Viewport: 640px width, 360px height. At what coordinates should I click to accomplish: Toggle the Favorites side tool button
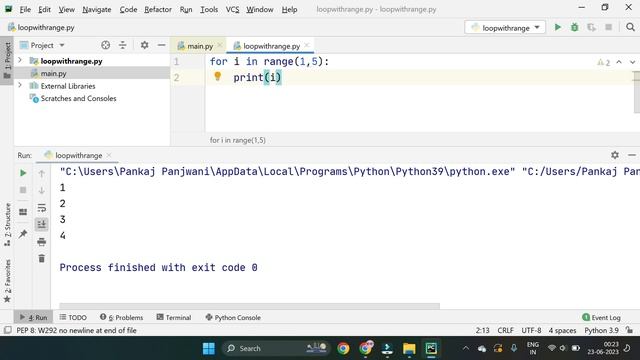tap(7, 281)
